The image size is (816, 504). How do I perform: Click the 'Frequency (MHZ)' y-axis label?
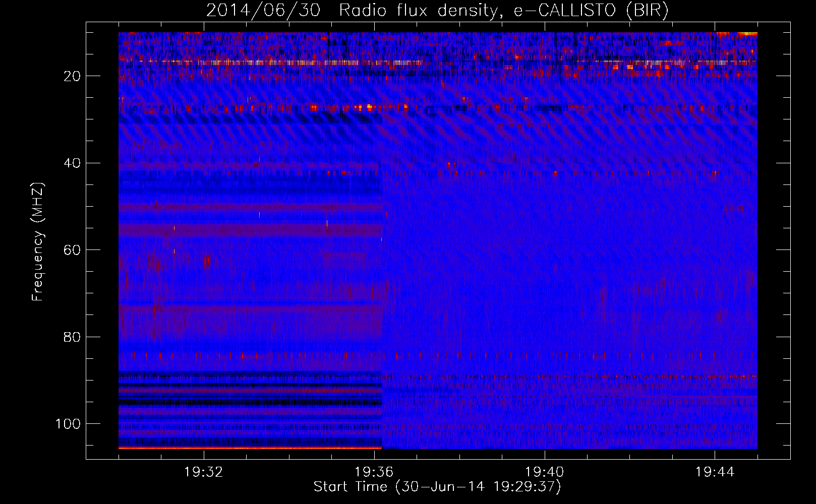[38, 241]
